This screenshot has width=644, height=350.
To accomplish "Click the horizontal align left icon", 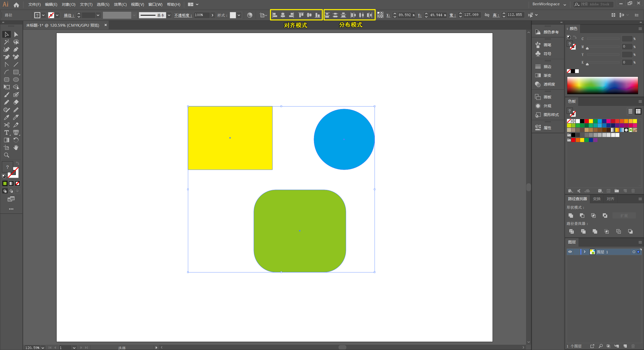I will tap(275, 15).
